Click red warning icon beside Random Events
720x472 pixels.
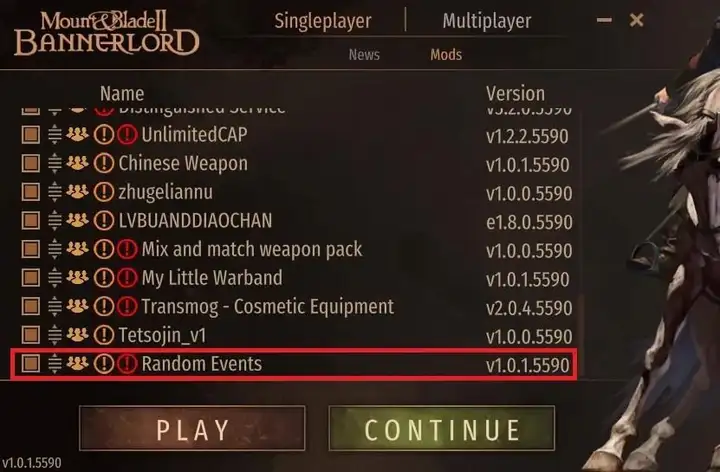point(127,364)
